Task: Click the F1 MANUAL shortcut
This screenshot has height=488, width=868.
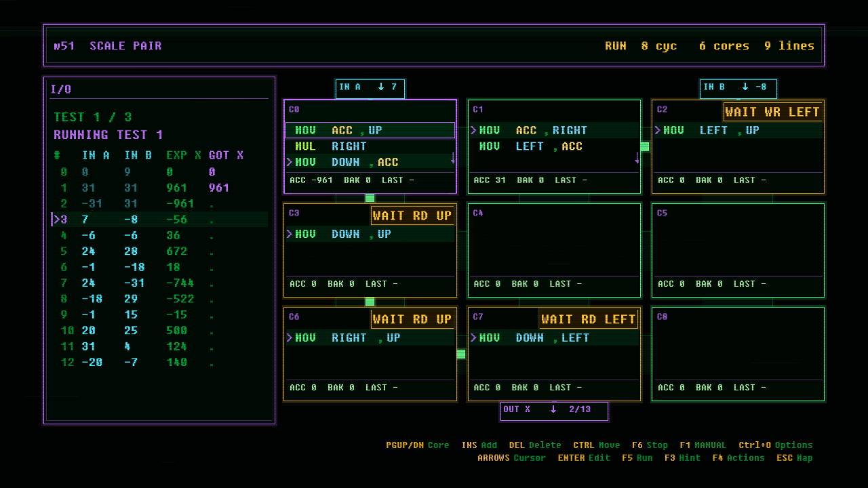Action: click(703, 445)
